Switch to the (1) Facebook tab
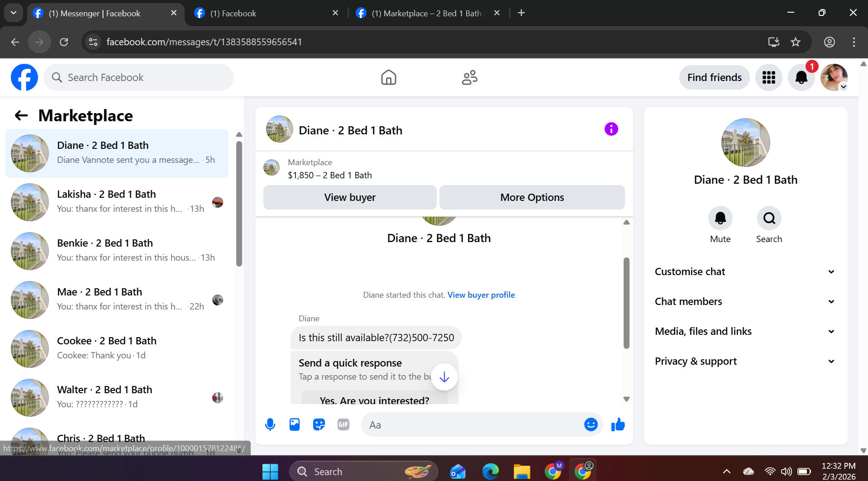The image size is (868, 481). (266, 13)
